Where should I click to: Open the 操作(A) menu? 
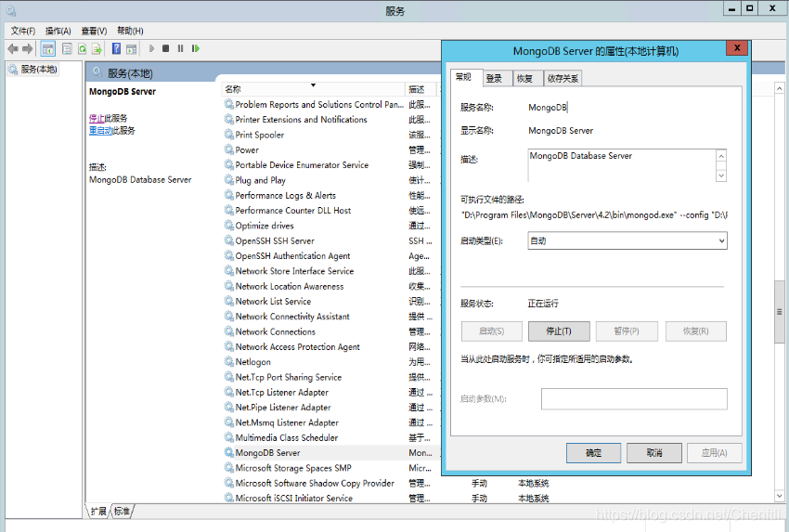coord(58,31)
